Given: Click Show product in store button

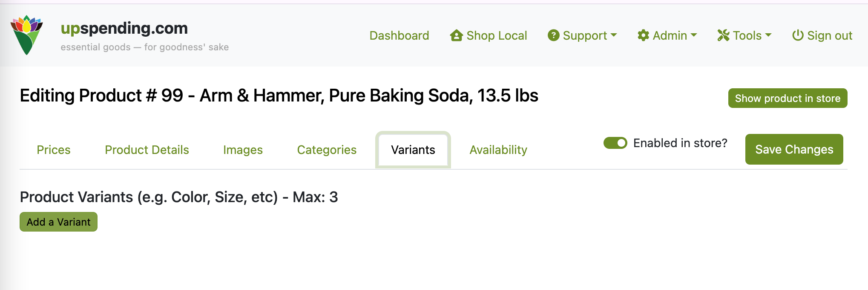Looking at the screenshot, I should pyautogui.click(x=788, y=98).
